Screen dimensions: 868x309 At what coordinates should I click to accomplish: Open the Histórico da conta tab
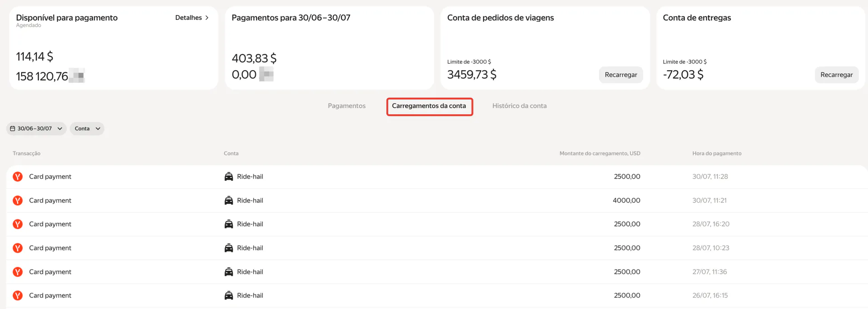(x=519, y=106)
